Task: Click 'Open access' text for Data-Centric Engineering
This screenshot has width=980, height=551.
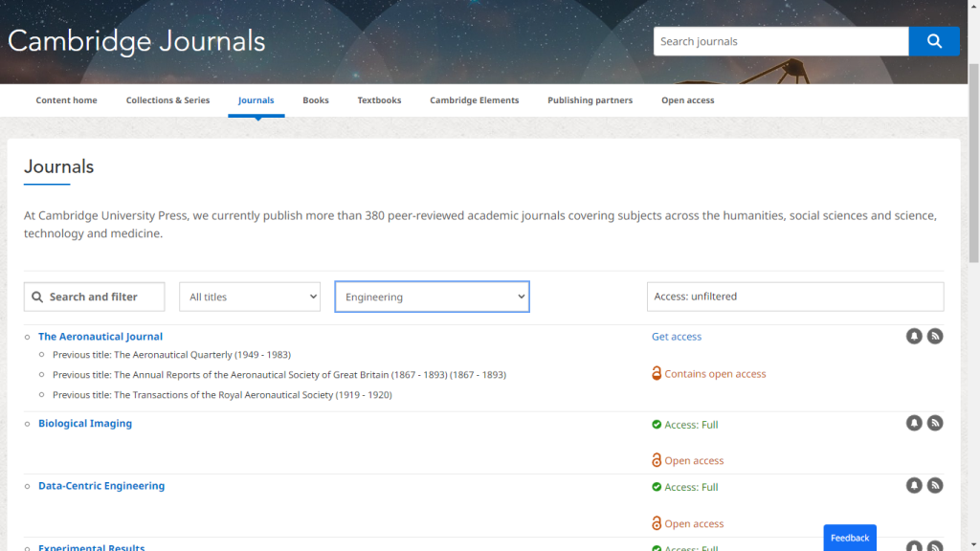Action: [694, 523]
